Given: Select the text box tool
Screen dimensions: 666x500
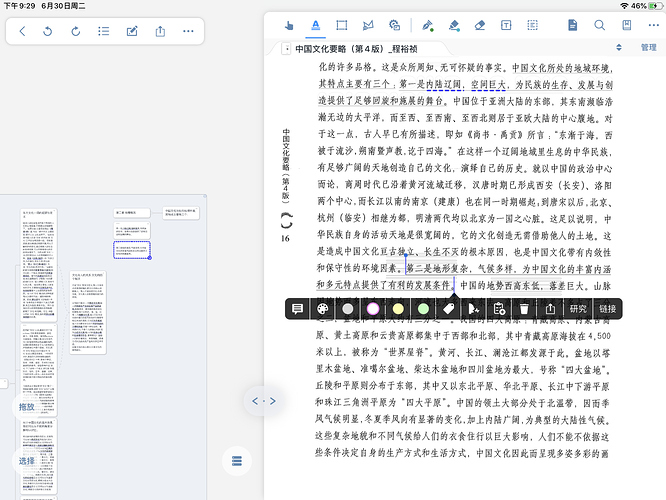Looking at the screenshot, I should (x=506, y=25).
